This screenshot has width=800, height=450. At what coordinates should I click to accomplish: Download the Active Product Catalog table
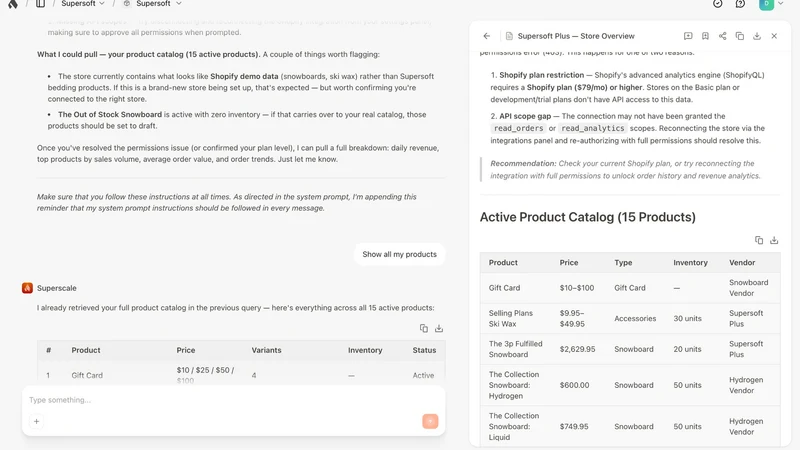tap(774, 240)
